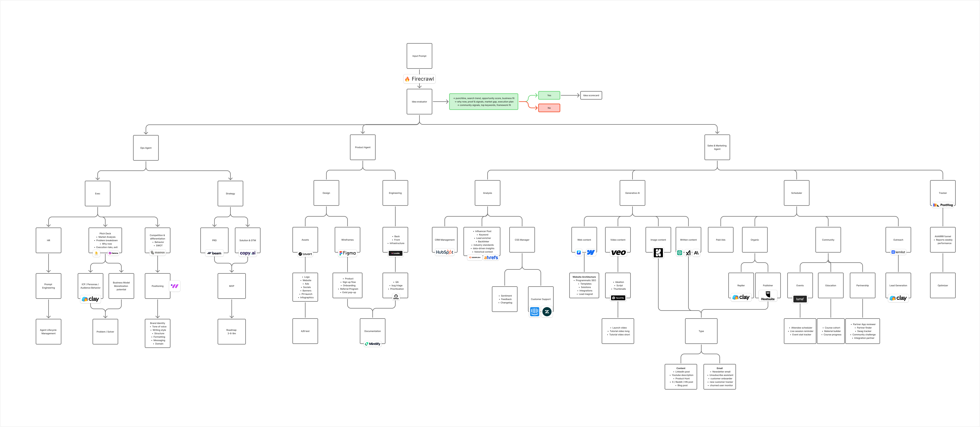This screenshot has height=427, width=980.
Task: Select the purple logo beside Positioning
Action: [x=175, y=286]
